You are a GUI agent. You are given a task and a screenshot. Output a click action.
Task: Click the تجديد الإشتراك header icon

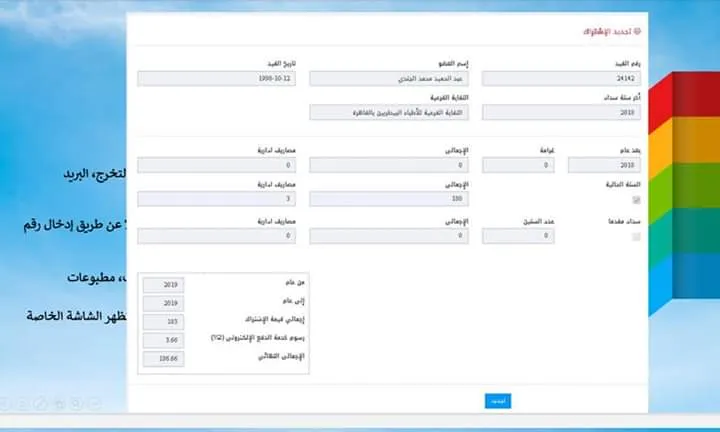tap(637, 32)
